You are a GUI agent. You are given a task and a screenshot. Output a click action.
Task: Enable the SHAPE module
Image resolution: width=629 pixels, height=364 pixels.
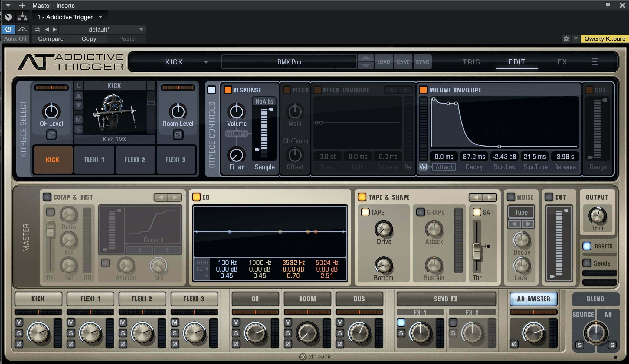[x=420, y=212]
